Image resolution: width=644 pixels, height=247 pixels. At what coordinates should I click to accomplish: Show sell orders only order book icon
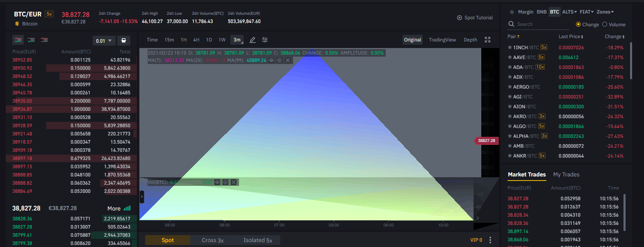[x=44, y=40]
